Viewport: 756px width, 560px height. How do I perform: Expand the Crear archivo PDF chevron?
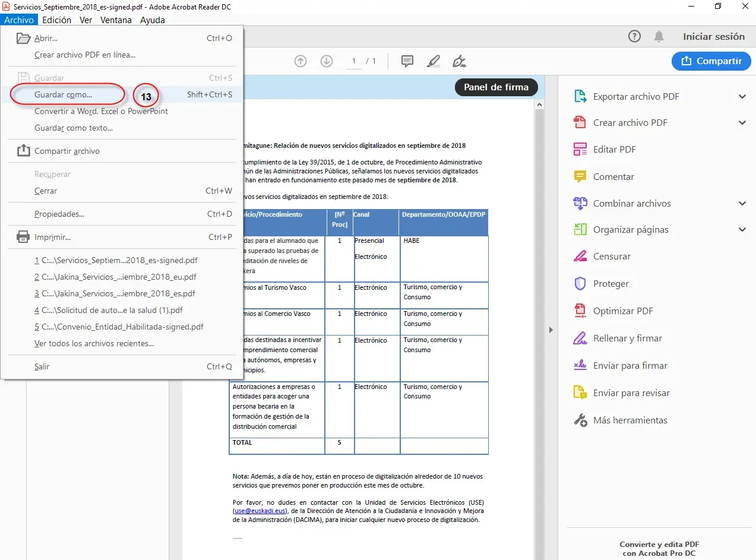pyautogui.click(x=742, y=123)
